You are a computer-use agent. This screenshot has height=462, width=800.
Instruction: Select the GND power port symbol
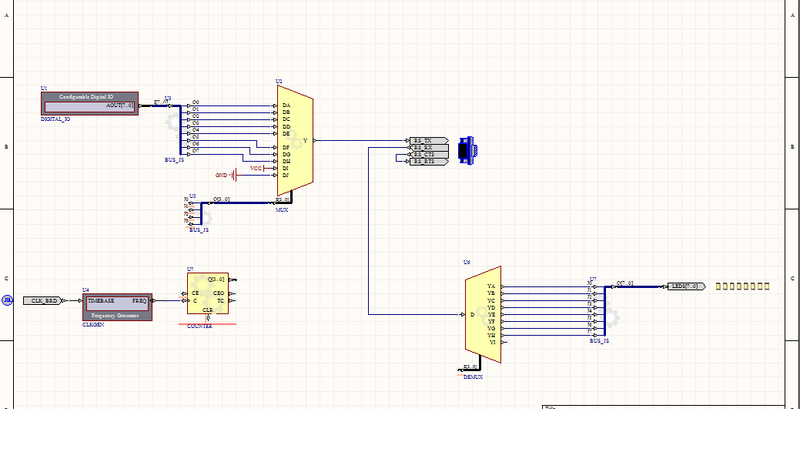coord(234,175)
